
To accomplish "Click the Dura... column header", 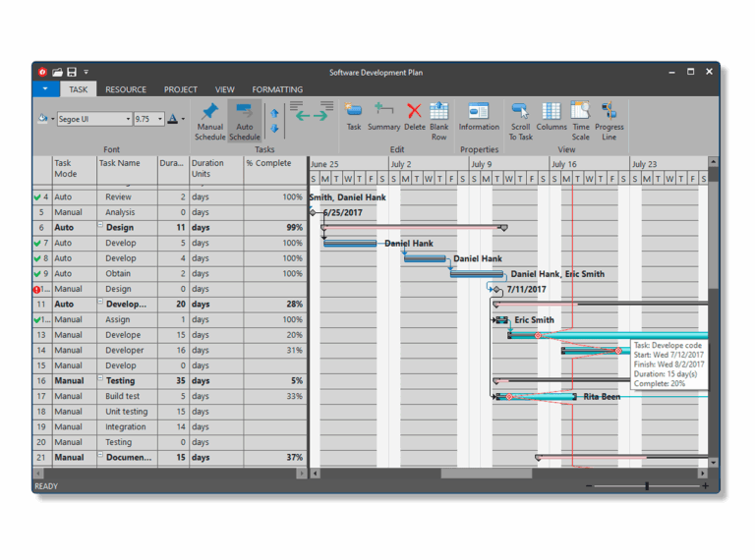I will [x=173, y=169].
